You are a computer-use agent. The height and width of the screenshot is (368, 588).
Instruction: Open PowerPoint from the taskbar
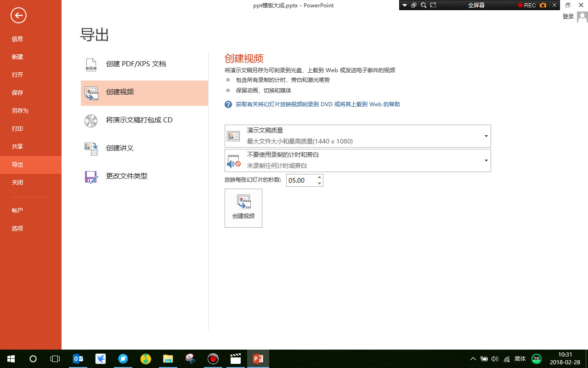(x=258, y=359)
